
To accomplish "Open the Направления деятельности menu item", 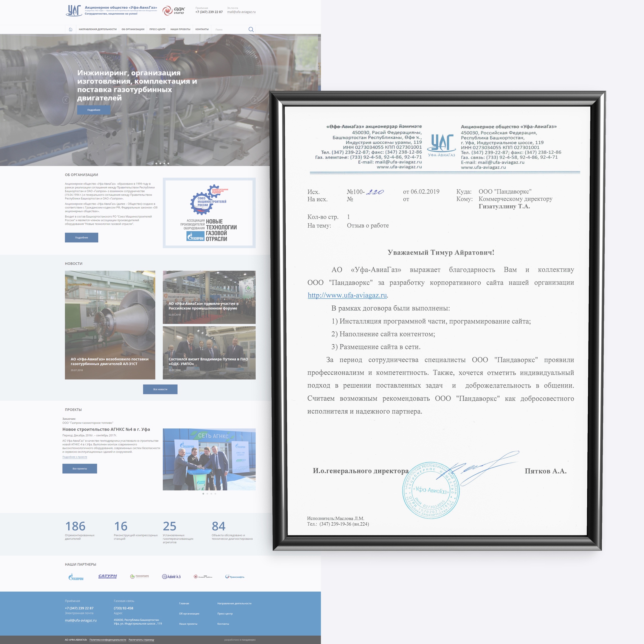I will tap(98, 29).
